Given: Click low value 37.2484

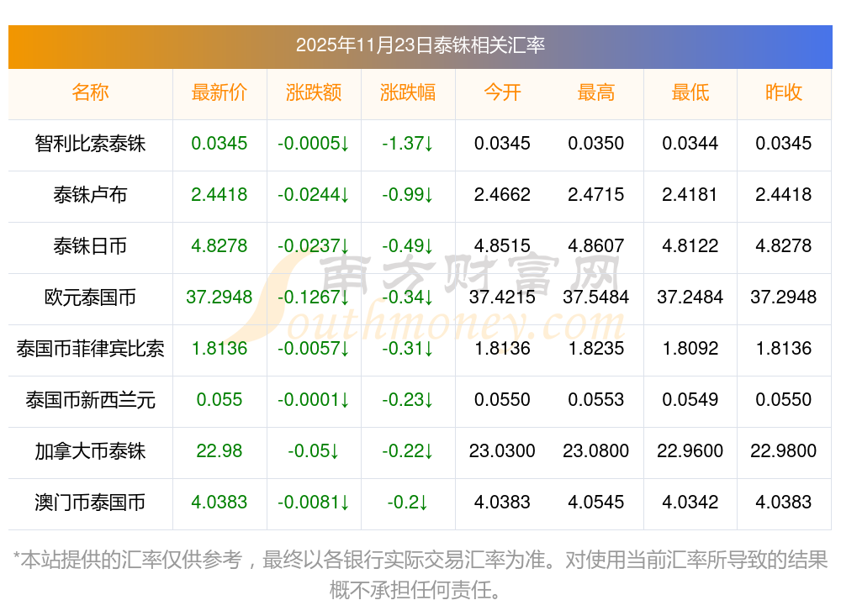Looking at the screenshot, I should pos(690,297).
